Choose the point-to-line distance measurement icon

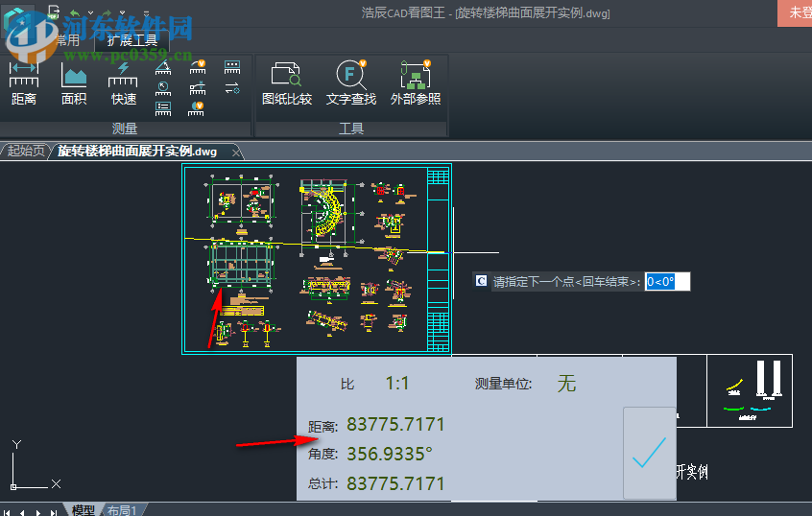[198, 88]
